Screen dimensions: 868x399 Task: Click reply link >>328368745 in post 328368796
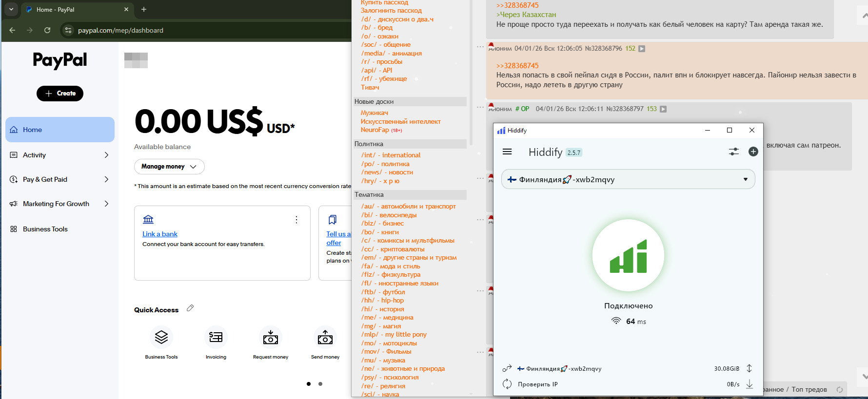click(x=517, y=66)
